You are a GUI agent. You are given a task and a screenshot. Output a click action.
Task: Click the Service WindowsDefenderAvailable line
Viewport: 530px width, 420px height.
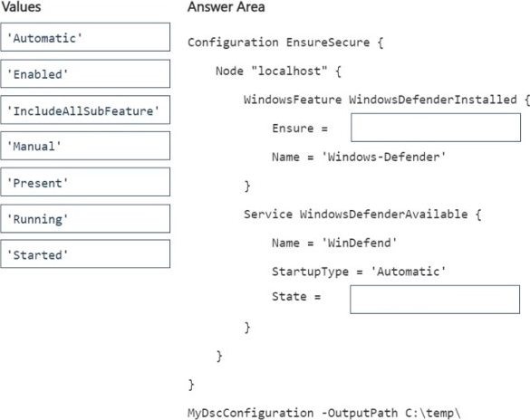362,214
